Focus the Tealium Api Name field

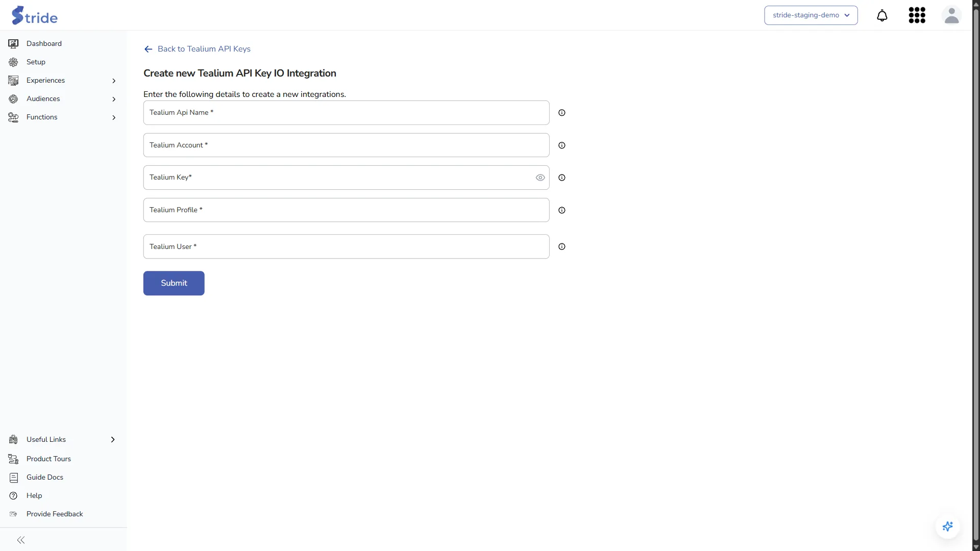(346, 113)
